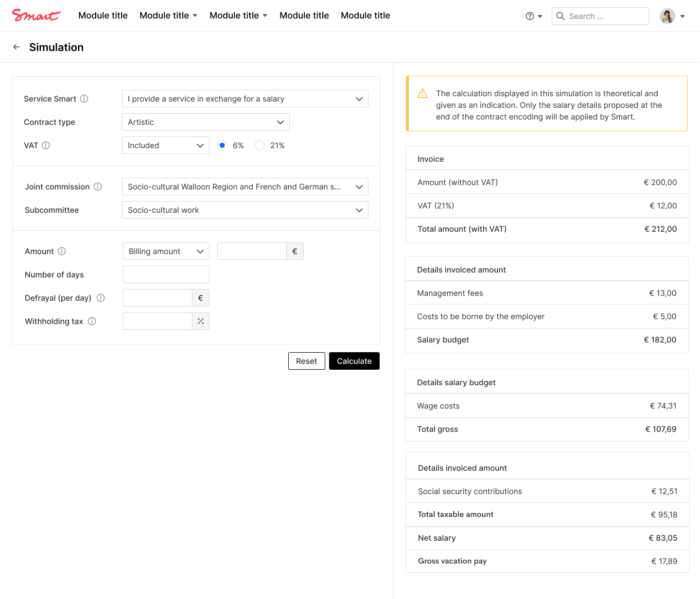The height and width of the screenshot is (599, 700).
Task: Show info icon beside Amount
Action: 62,251
